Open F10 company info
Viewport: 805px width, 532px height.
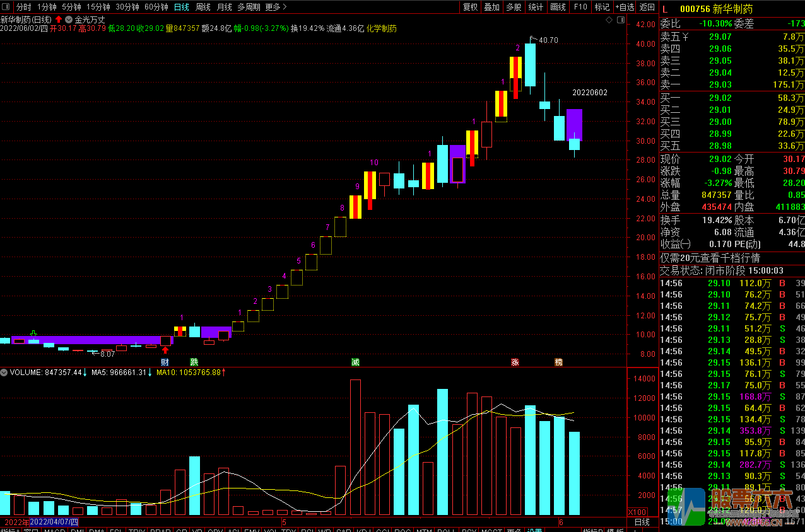(x=580, y=7)
